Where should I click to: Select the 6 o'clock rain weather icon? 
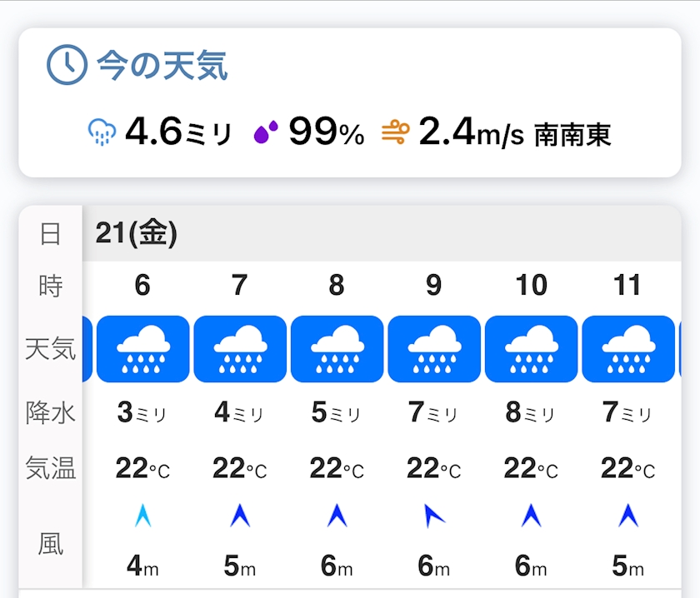(x=142, y=349)
